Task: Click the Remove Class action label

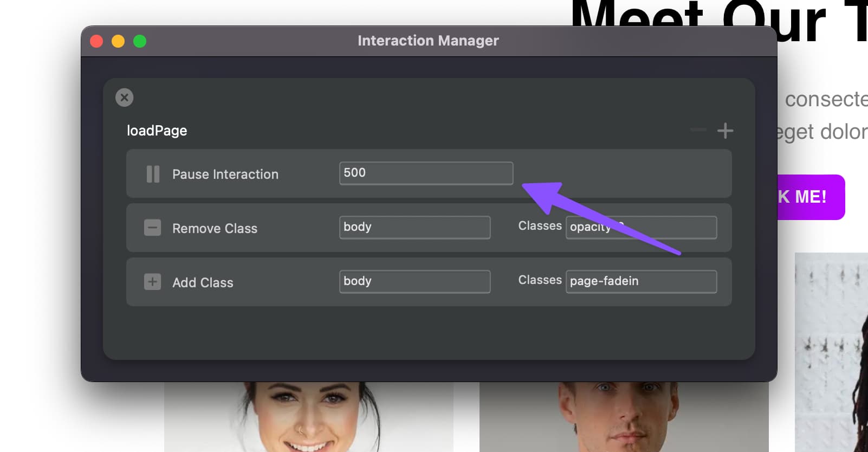Action: coord(215,229)
